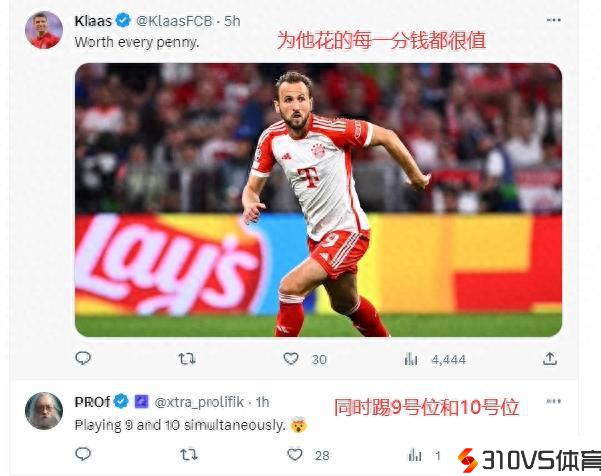Open more options for Klaas's tweet
Image resolution: width=601 pixels, height=476 pixels.
[554, 20]
